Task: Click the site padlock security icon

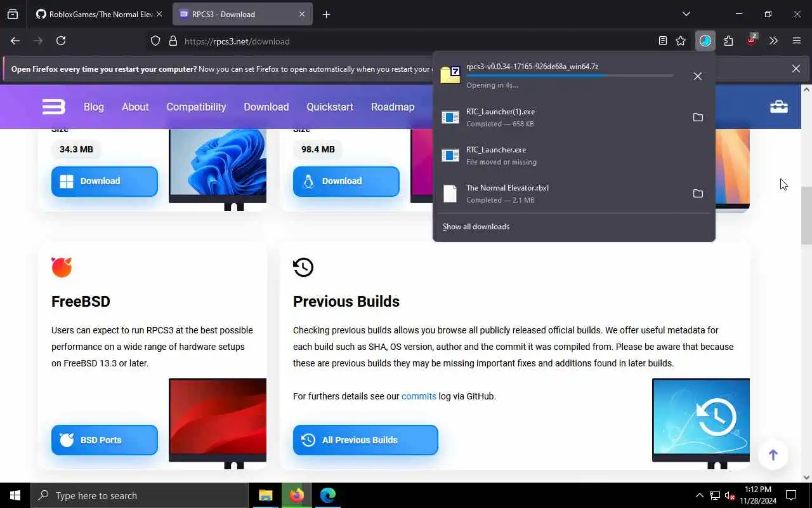Action: click(173, 41)
